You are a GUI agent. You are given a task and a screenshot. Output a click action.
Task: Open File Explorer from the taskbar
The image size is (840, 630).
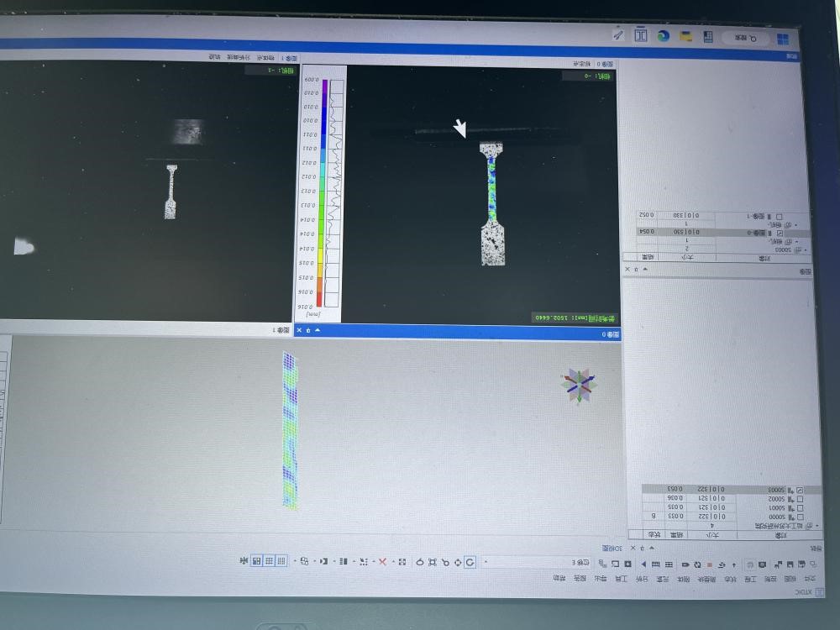[x=685, y=36]
